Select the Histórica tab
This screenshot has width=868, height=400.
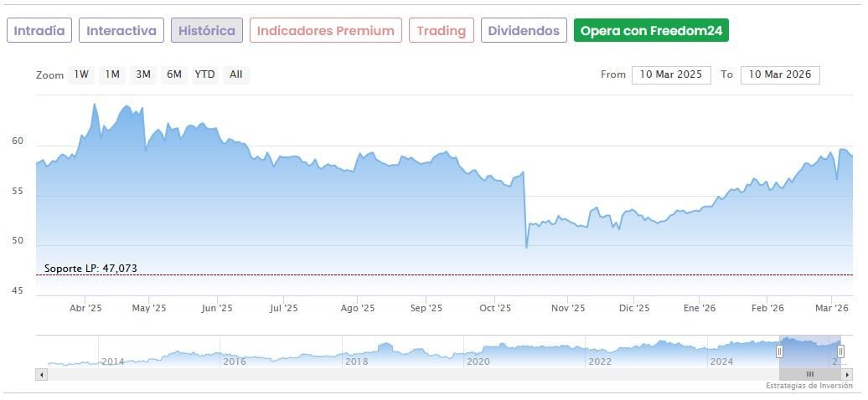pos(207,31)
